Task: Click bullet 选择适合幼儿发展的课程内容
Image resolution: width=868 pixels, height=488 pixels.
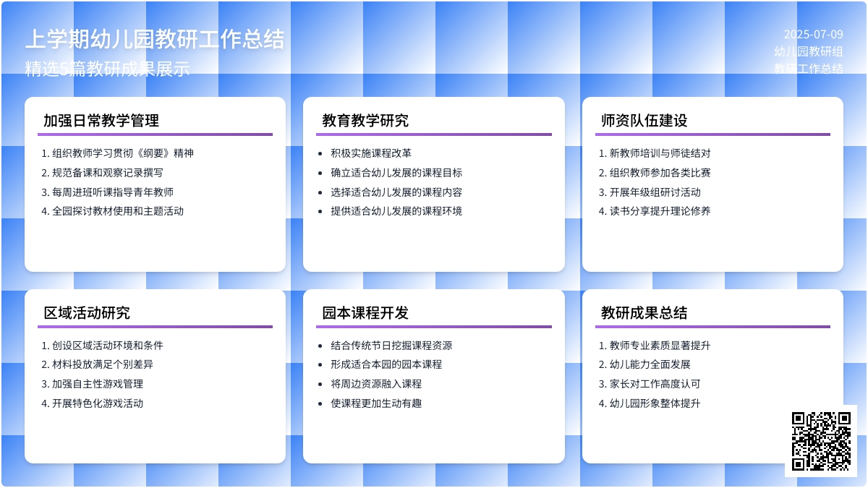Action: tap(396, 192)
